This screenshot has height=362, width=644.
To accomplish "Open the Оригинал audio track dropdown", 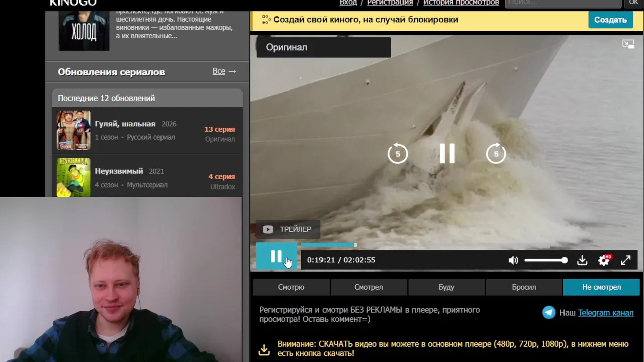I will pyautogui.click(x=324, y=47).
